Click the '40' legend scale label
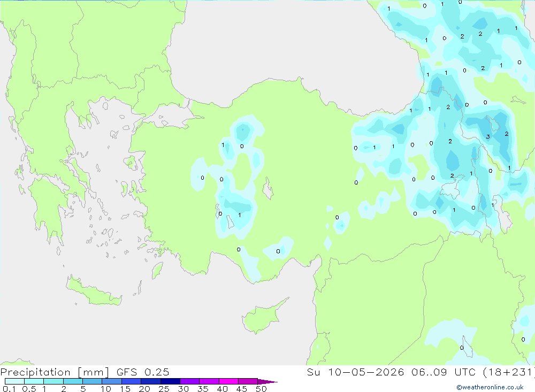This screenshot has width=535, height=392. click(x=222, y=389)
